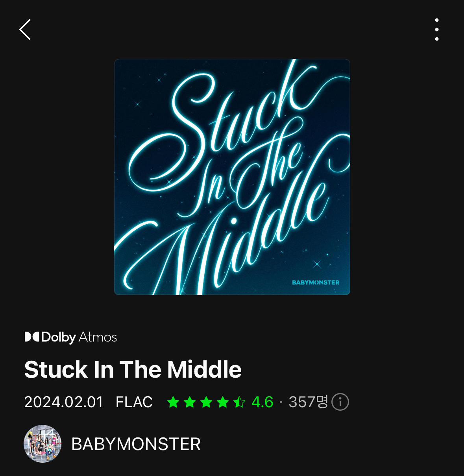Tap the BABYMONSTER logo on the cover art
The width and height of the screenshot is (464, 476).
click(316, 282)
